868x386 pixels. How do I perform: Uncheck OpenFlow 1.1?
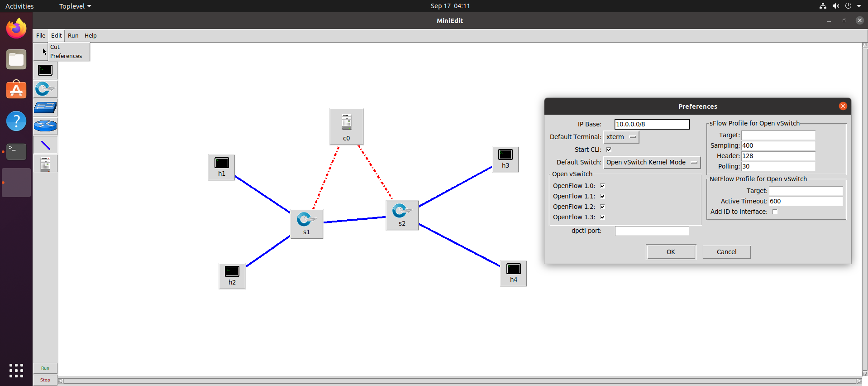[602, 196]
